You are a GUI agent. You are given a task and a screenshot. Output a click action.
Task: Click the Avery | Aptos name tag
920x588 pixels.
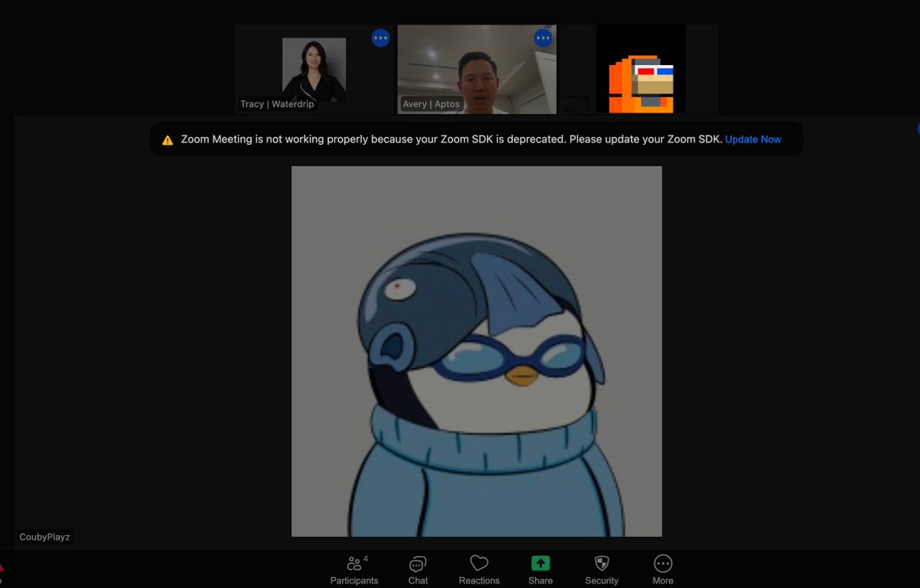coord(432,104)
